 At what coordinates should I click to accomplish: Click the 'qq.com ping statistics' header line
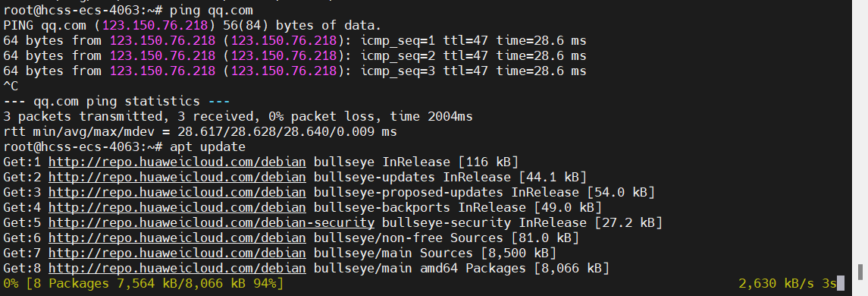(x=117, y=102)
